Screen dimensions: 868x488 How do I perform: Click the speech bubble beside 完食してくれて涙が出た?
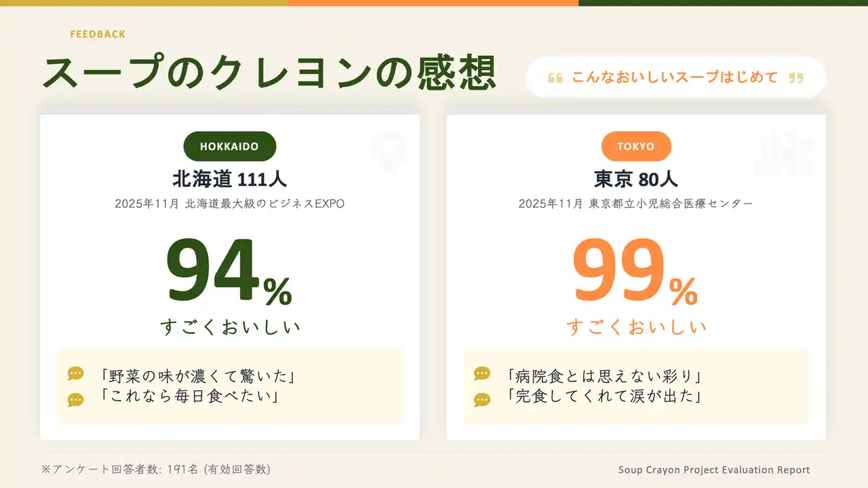(481, 400)
